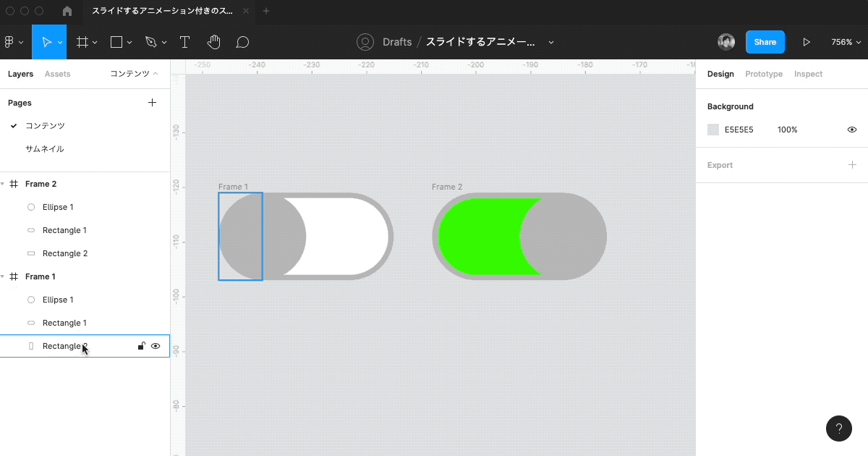This screenshot has height=456, width=868.
Task: Add an export setting with plus
Action: 851,165
